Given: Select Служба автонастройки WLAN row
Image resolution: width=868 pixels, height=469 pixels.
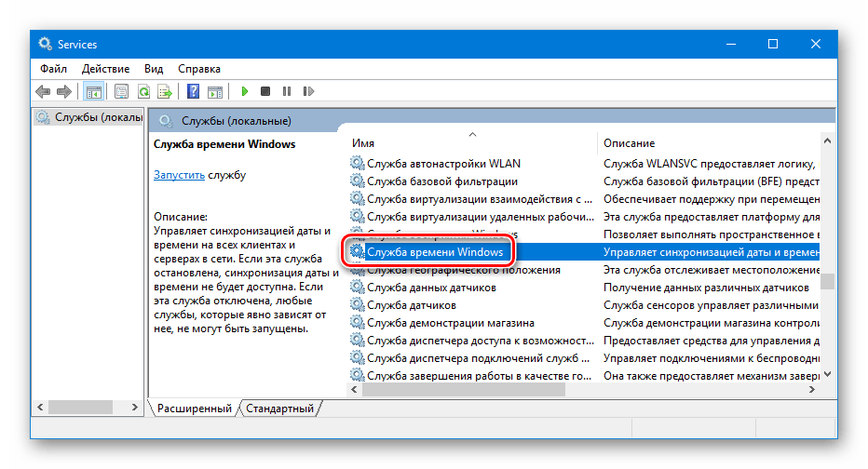Looking at the screenshot, I should click(x=584, y=163).
